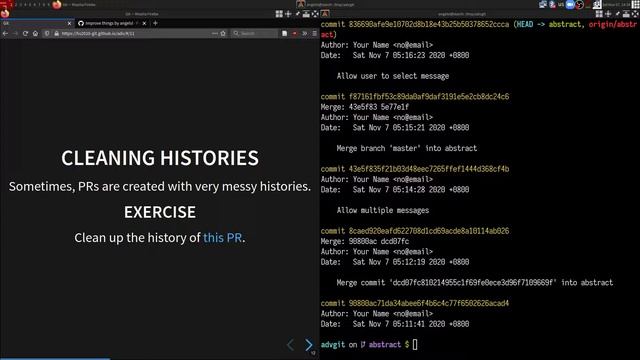This screenshot has width=640, height=360.
Task: Click 'Allow user to select message' text
Action: click(393, 76)
